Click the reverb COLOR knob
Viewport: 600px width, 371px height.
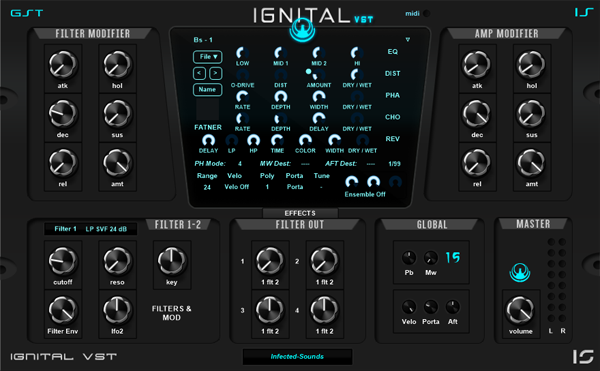(x=305, y=140)
